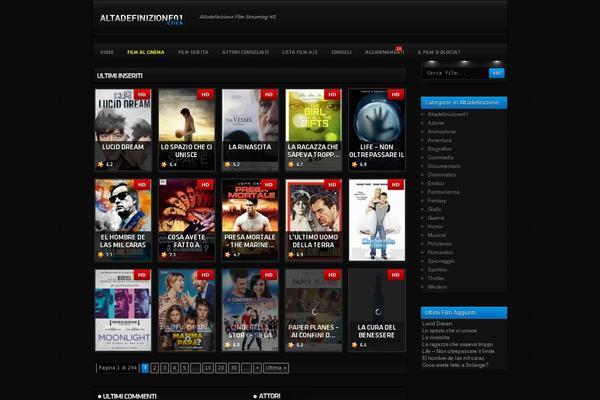Open the La Cura Del Benessere poster
This screenshot has width=600, height=400.
coord(377,310)
